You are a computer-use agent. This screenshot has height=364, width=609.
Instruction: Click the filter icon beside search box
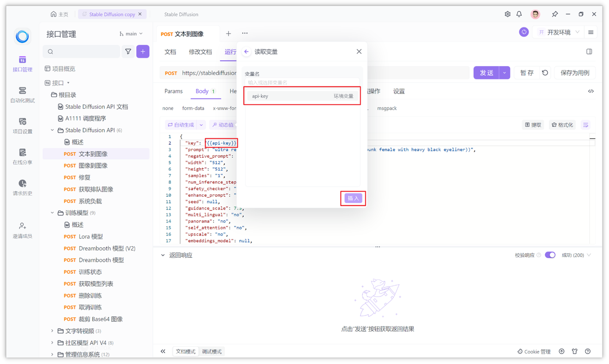point(128,51)
